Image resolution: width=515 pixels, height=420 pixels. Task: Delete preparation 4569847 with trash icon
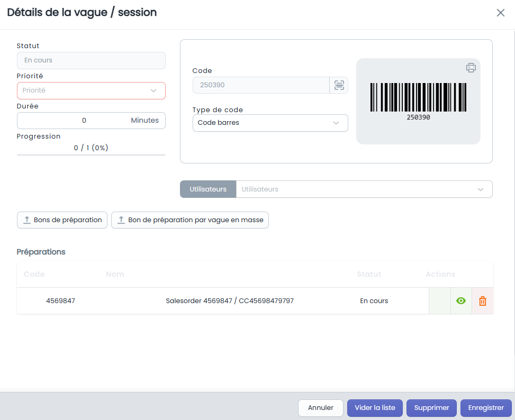[x=483, y=301]
